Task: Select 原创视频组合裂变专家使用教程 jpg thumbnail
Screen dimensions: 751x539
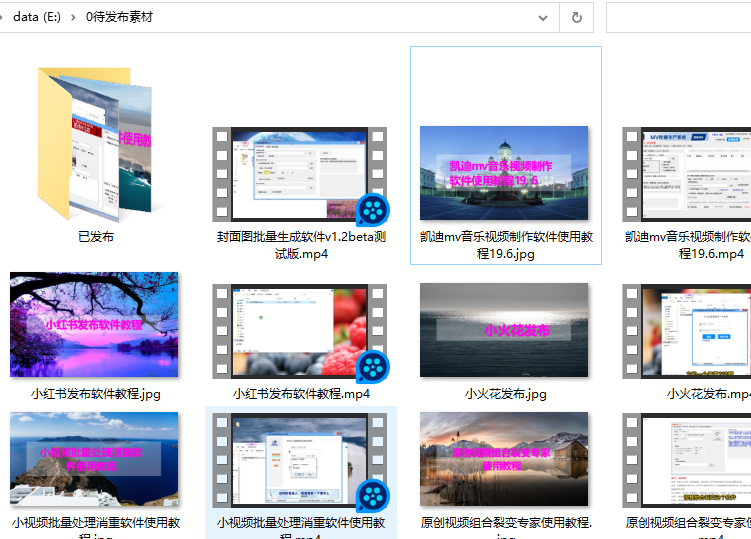Action: [504, 459]
